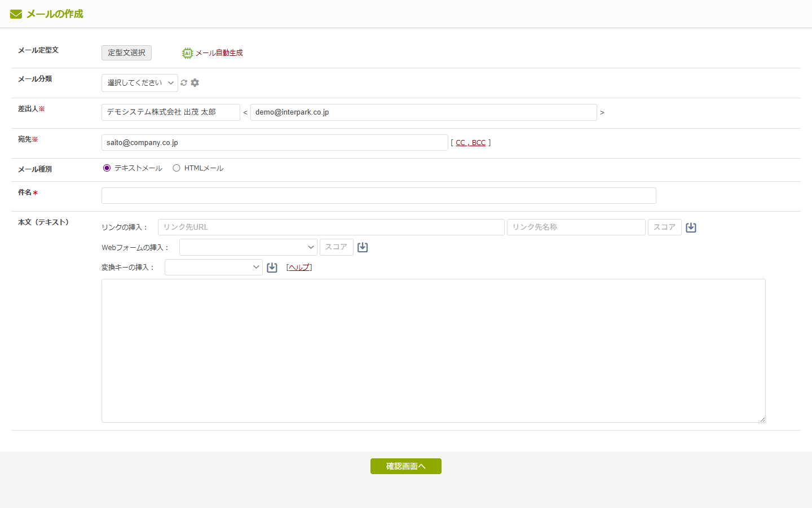812x508 pixels.
Task: Click the Web form insert icon
Action: 363,247
